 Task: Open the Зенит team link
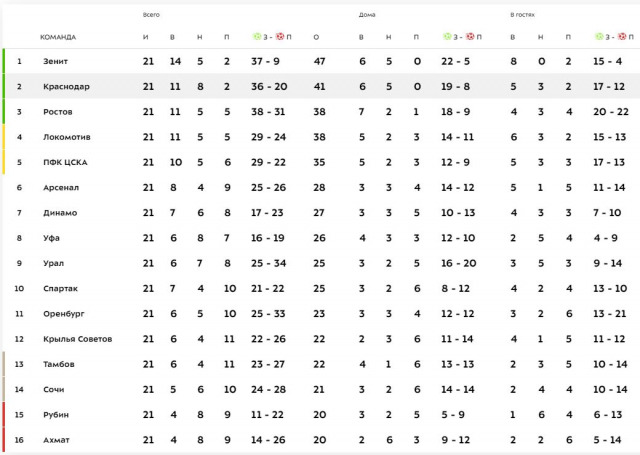(55, 61)
